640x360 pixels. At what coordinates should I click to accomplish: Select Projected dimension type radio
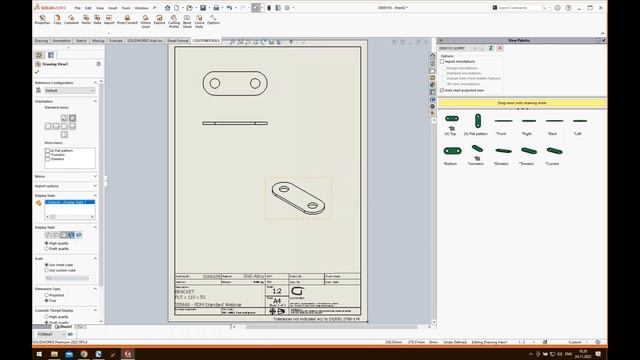[x=47, y=295]
